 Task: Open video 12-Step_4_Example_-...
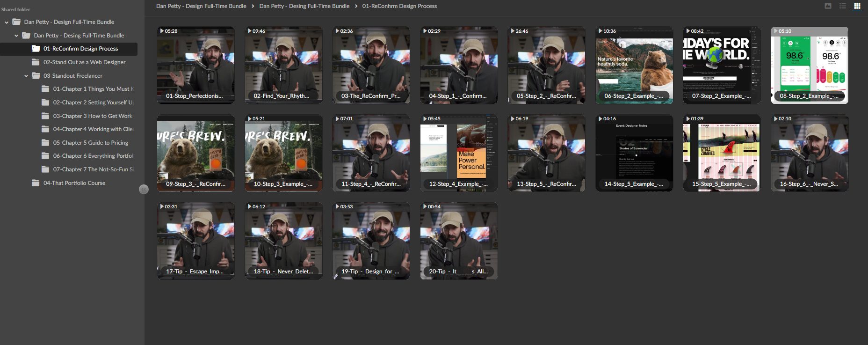click(459, 153)
